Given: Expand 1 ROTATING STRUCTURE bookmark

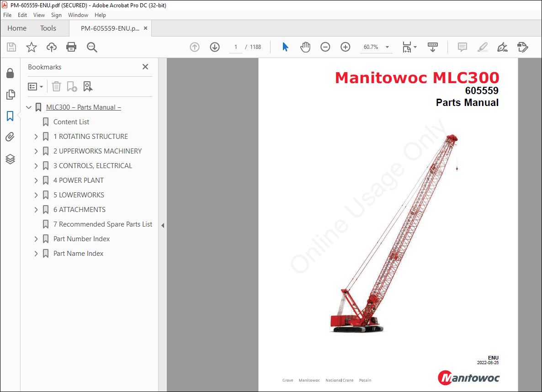Looking at the screenshot, I should click(x=36, y=137).
